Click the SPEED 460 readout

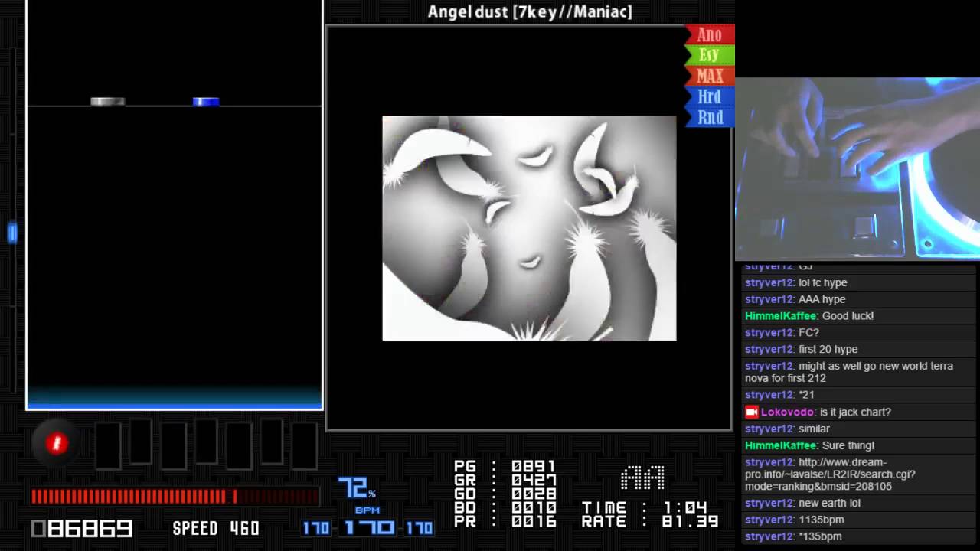(x=216, y=529)
